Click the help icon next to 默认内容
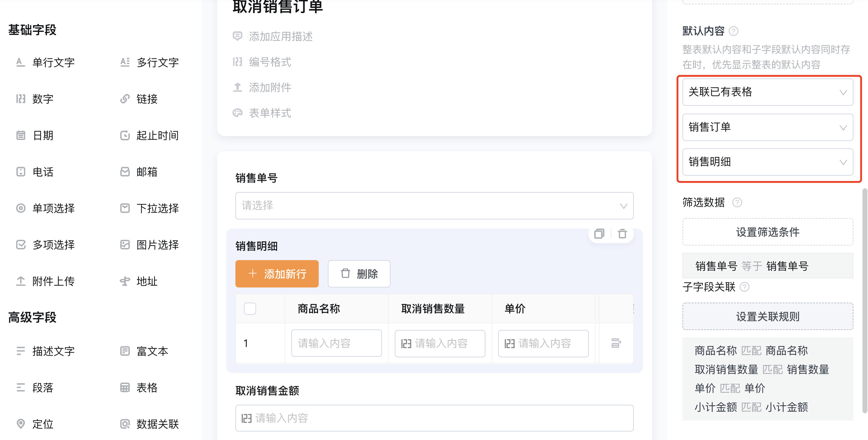868x440 pixels. pos(734,31)
